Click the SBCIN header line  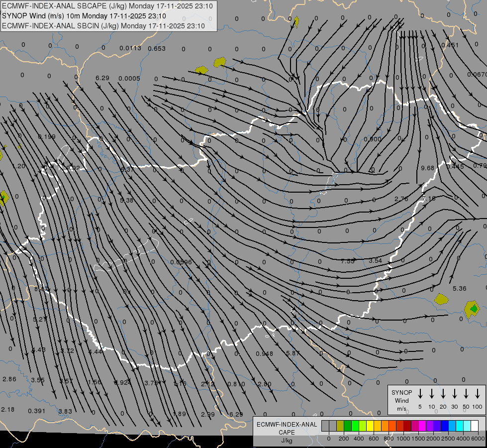[103, 26]
